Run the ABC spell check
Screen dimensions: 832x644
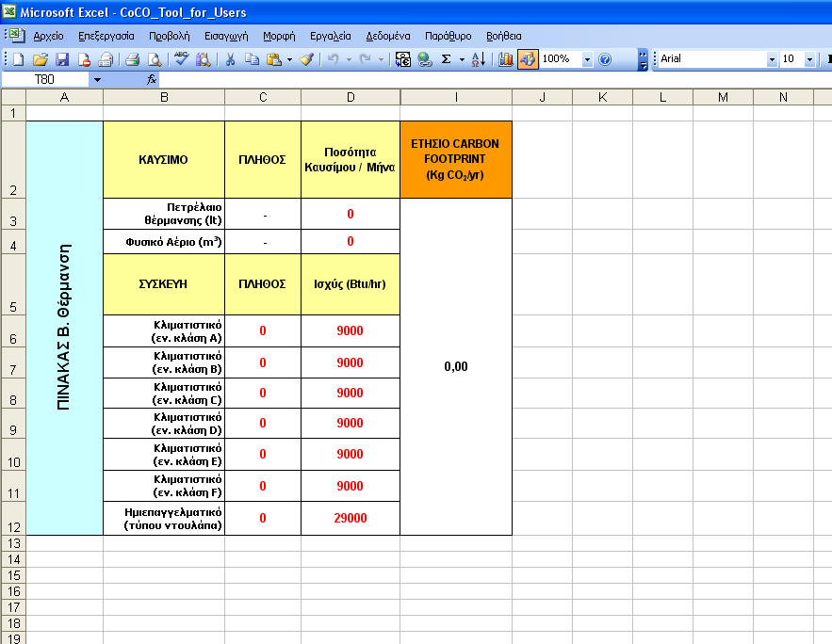click(x=182, y=58)
